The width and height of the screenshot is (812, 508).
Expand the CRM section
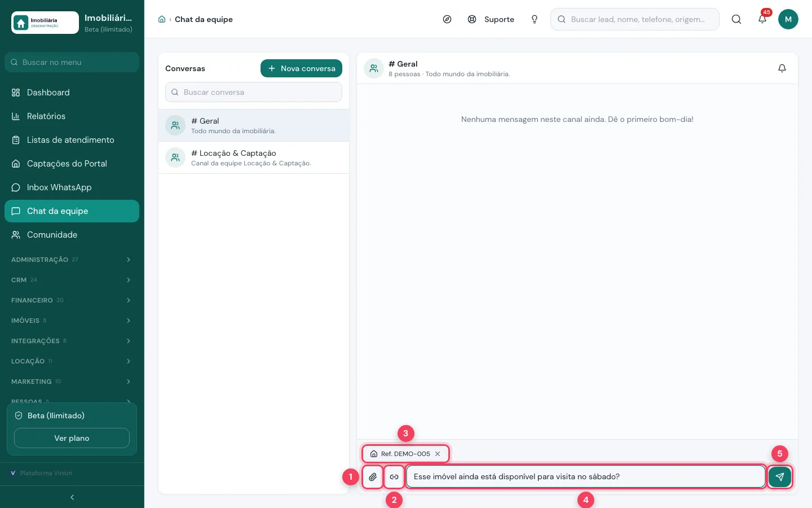coord(72,280)
